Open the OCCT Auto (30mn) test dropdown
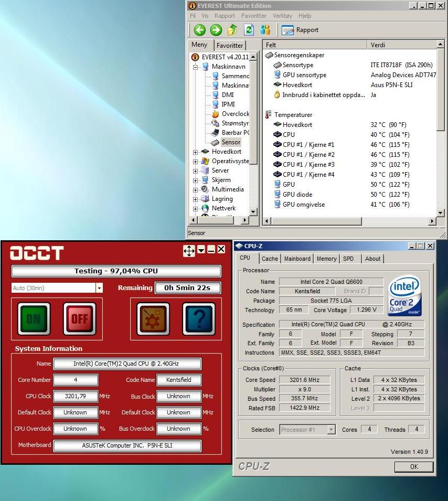The height and width of the screenshot is (501, 448). click(99, 288)
